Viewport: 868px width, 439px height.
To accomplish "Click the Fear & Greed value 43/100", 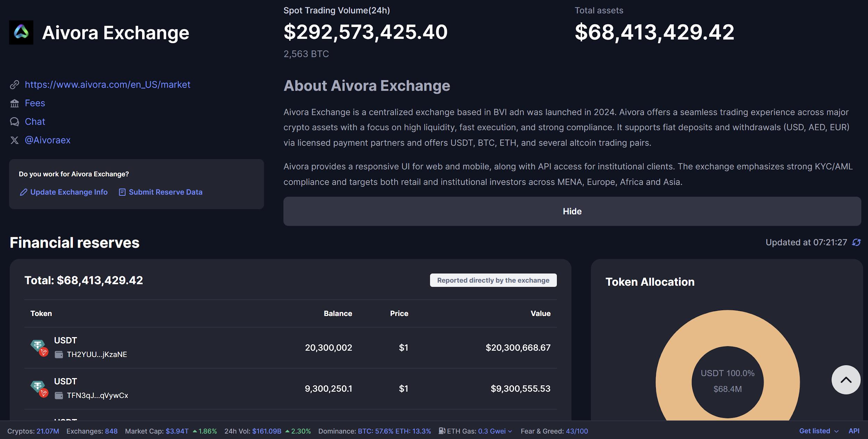I will point(577,431).
